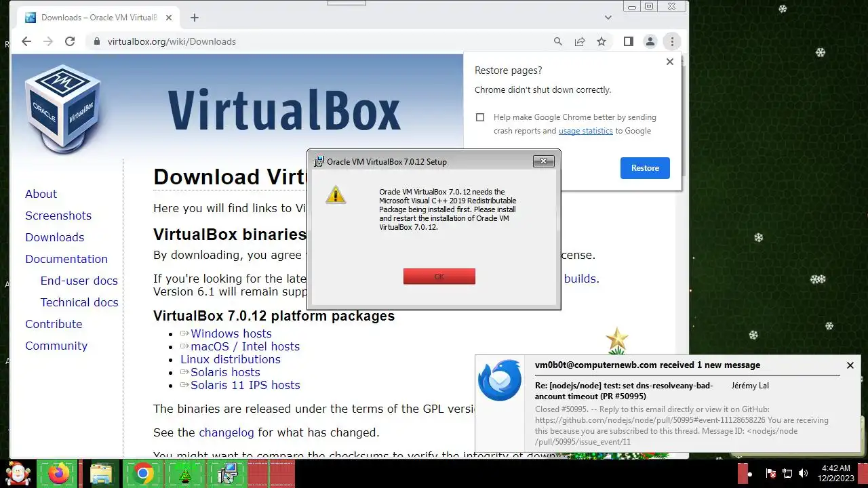Go forward in Chrome

48,41
